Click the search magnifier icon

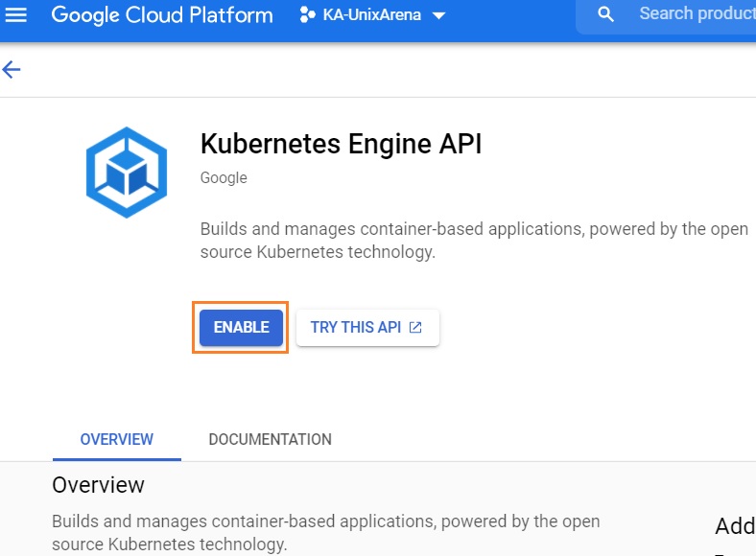pyautogui.click(x=605, y=14)
